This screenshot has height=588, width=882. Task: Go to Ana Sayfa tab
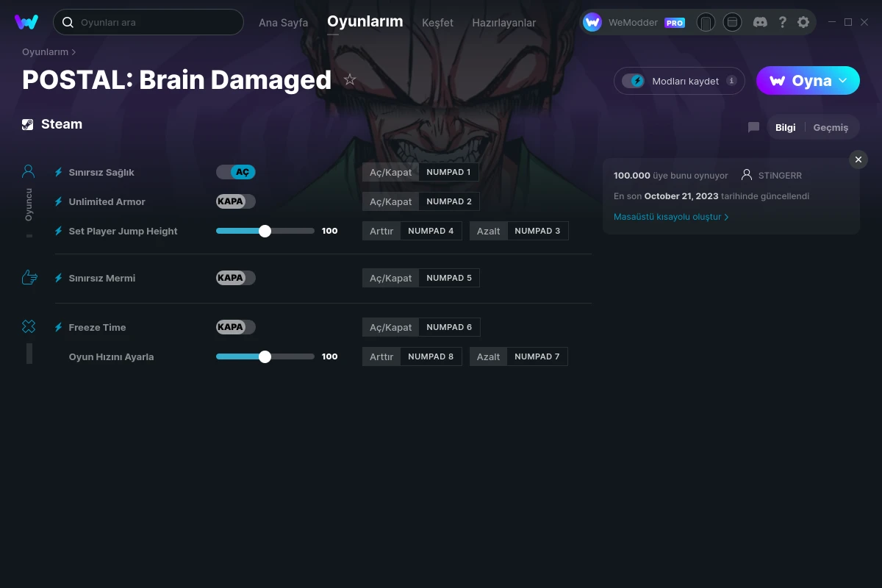(x=283, y=23)
